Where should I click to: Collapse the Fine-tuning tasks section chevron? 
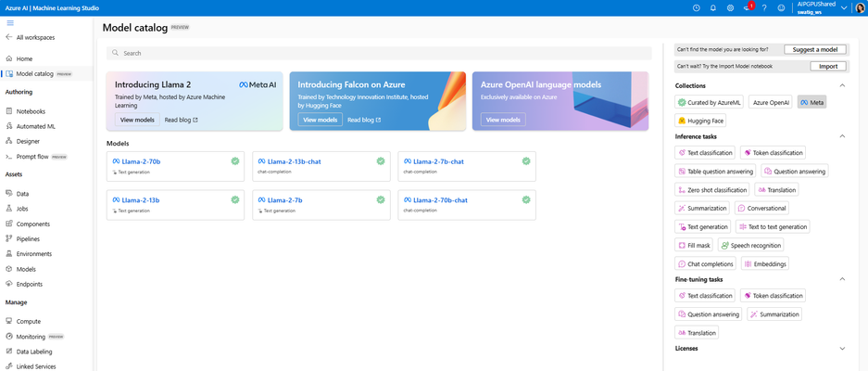(x=843, y=279)
